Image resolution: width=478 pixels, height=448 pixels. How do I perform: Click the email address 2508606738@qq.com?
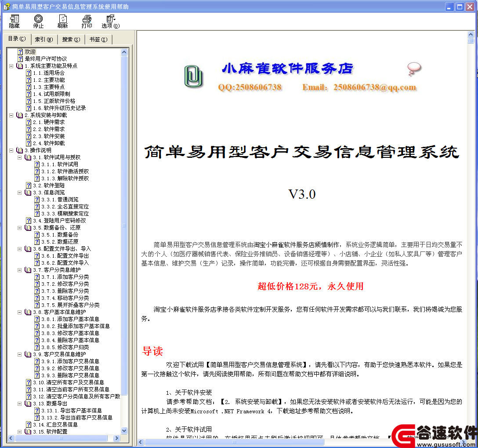click(x=375, y=87)
